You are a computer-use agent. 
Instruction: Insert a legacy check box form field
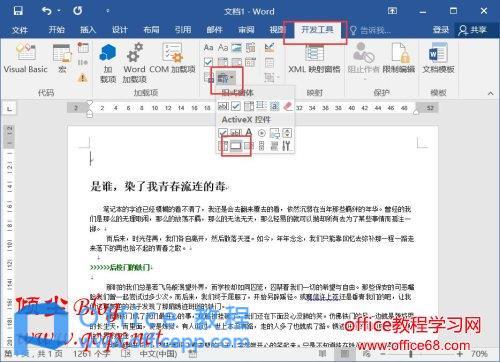coord(236,106)
